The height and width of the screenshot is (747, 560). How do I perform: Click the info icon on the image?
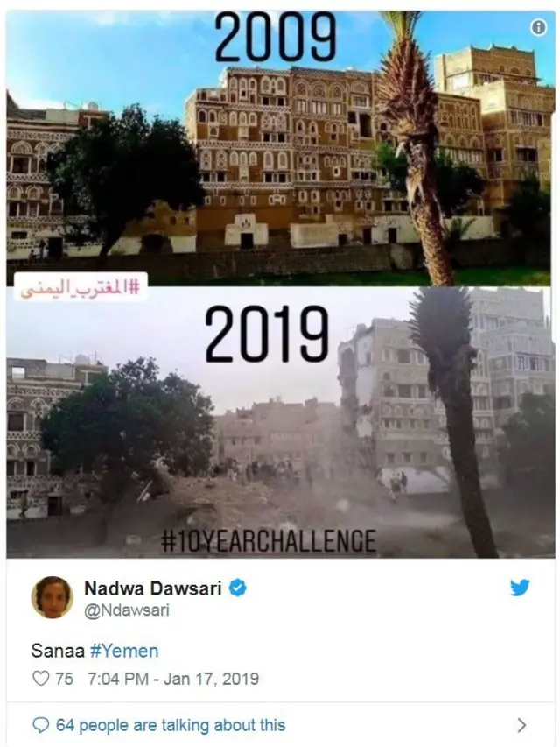click(539, 28)
